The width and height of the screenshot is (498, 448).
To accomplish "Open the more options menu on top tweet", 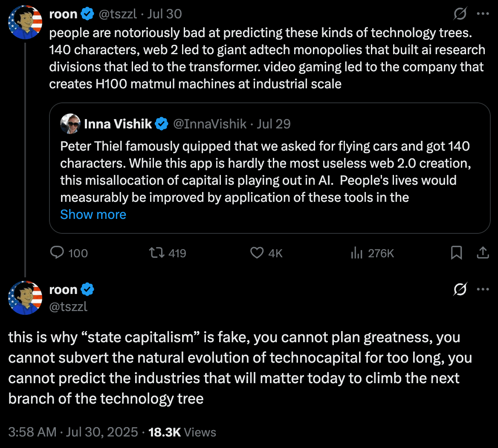I will tap(483, 14).
